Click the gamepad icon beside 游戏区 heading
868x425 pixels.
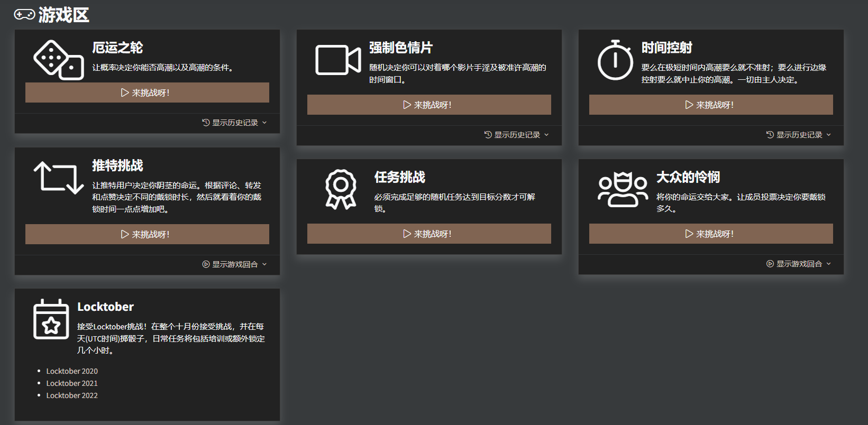coord(24,15)
